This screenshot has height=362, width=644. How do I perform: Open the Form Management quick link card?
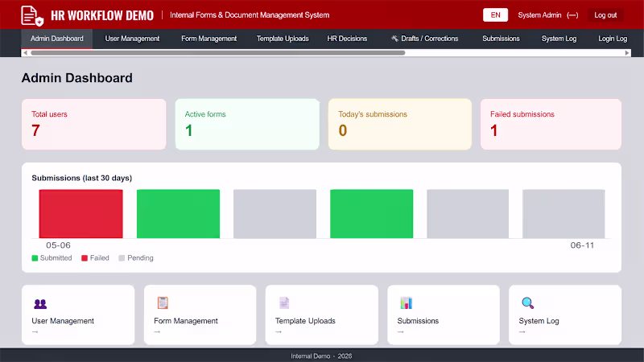tap(200, 315)
